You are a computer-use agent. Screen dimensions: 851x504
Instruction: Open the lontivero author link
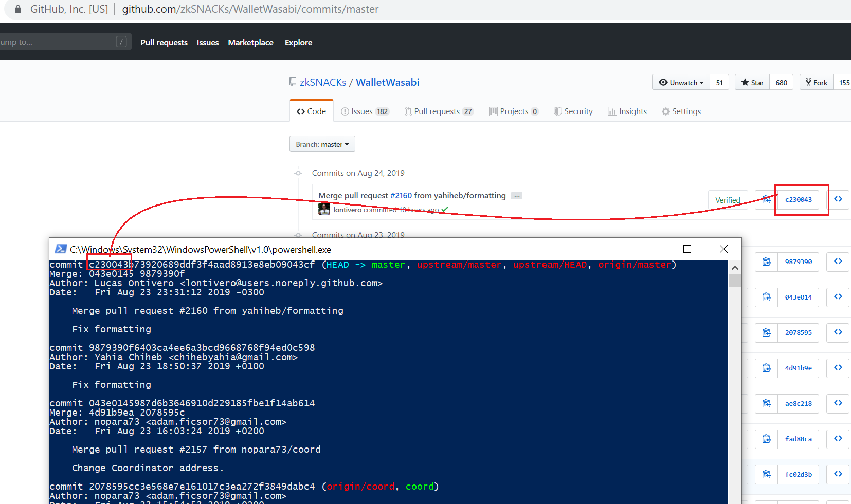(x=348, y=210)
